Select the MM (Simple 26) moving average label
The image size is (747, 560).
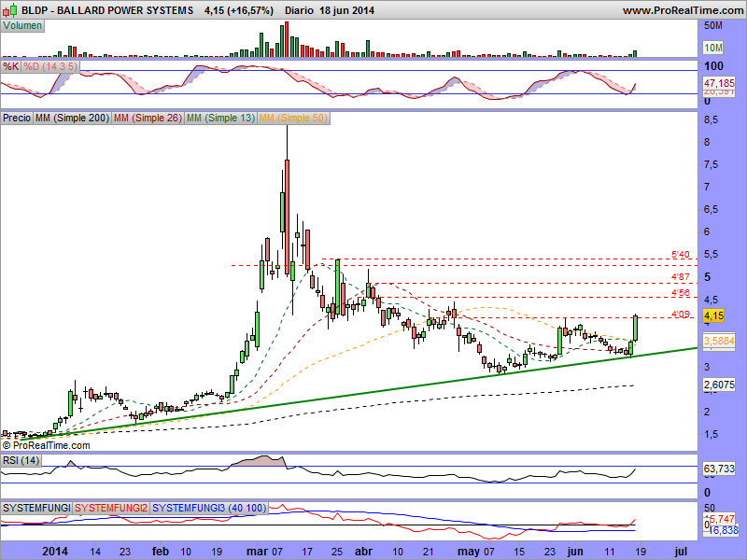tap(148, 118)
